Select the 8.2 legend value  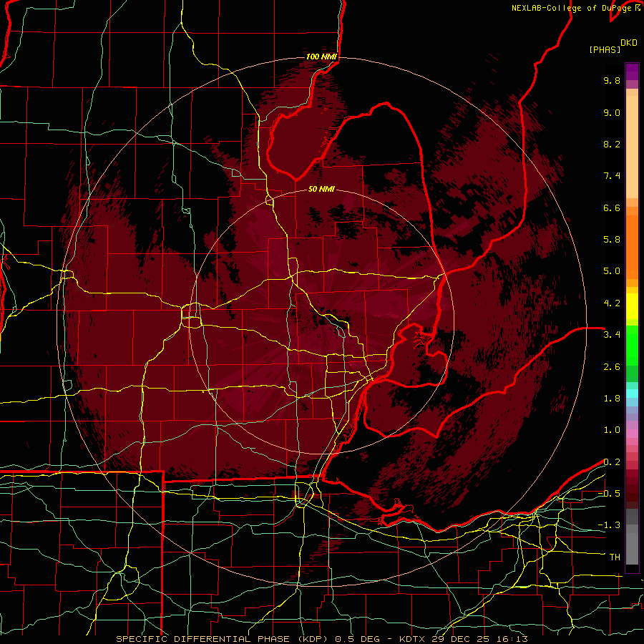click(612, 144)
